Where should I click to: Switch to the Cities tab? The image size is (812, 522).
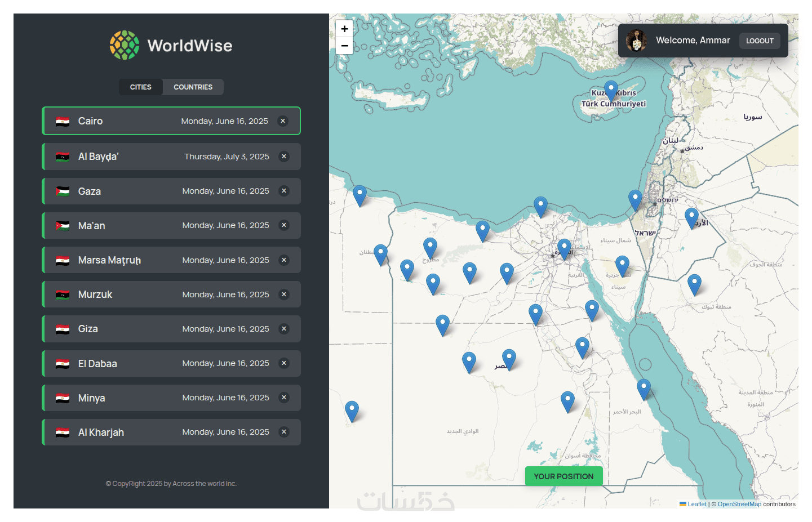click(141, 87)
